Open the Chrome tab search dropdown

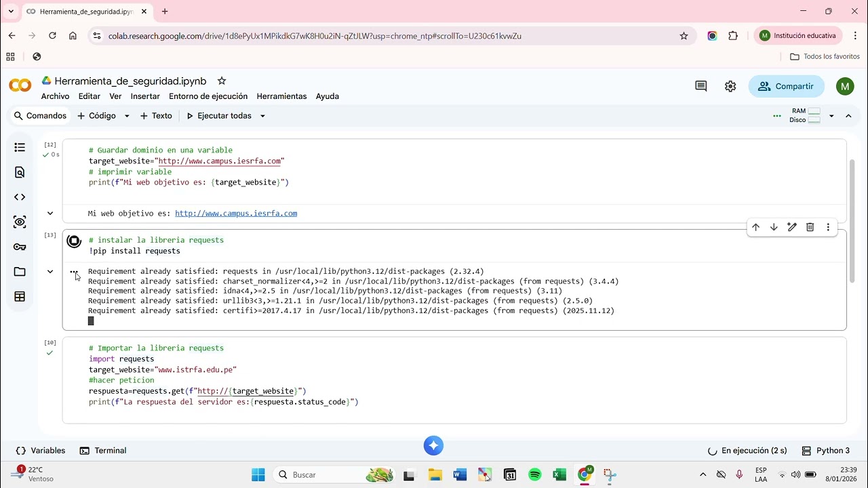click(x=11, y=12)
